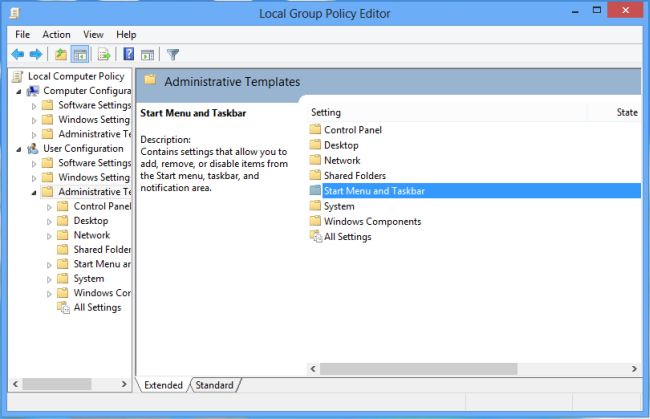Click the Up one level folder icon
Screen dimensions: 650x419
pyautogui.click(x=61, y=54)
